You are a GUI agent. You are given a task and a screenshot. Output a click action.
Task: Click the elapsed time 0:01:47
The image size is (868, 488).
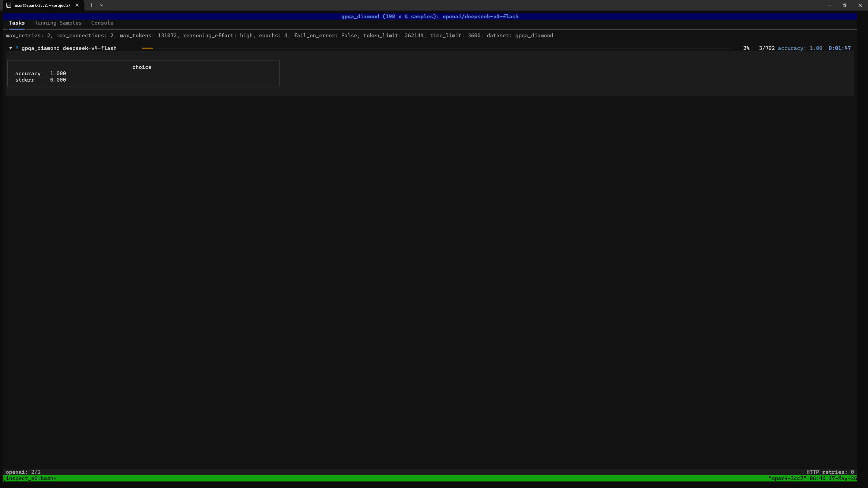tap(839, 48)
